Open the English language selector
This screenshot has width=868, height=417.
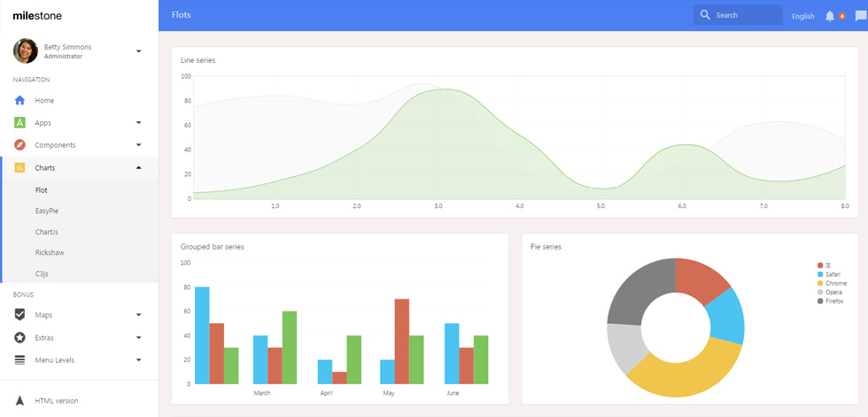pyautogui.click(x=802, y=16)
